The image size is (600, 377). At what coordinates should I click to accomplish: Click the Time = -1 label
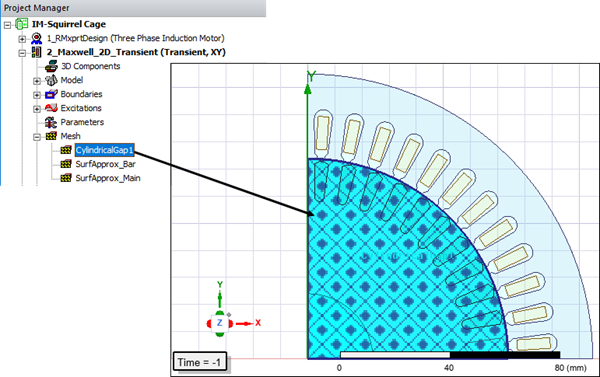(x=199, y=362)
